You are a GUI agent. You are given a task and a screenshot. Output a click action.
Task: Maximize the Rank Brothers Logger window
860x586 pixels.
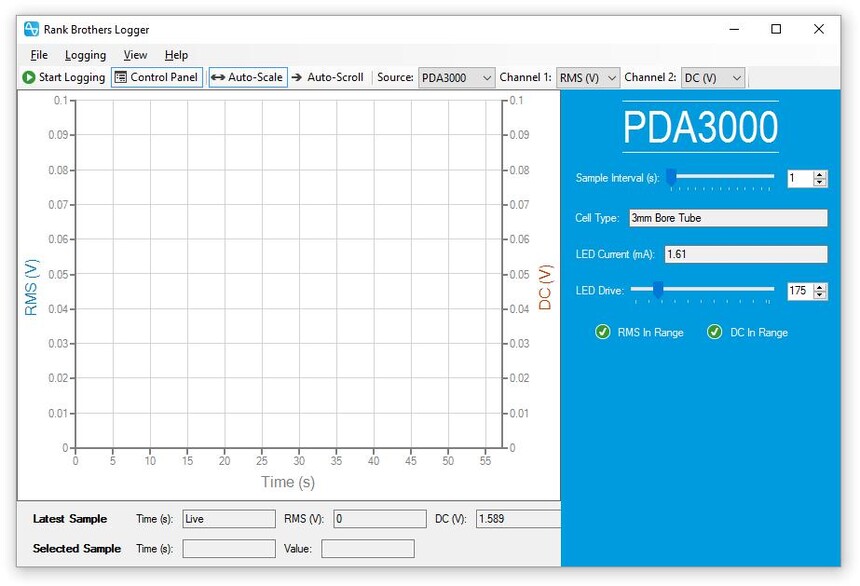[776, 29]
